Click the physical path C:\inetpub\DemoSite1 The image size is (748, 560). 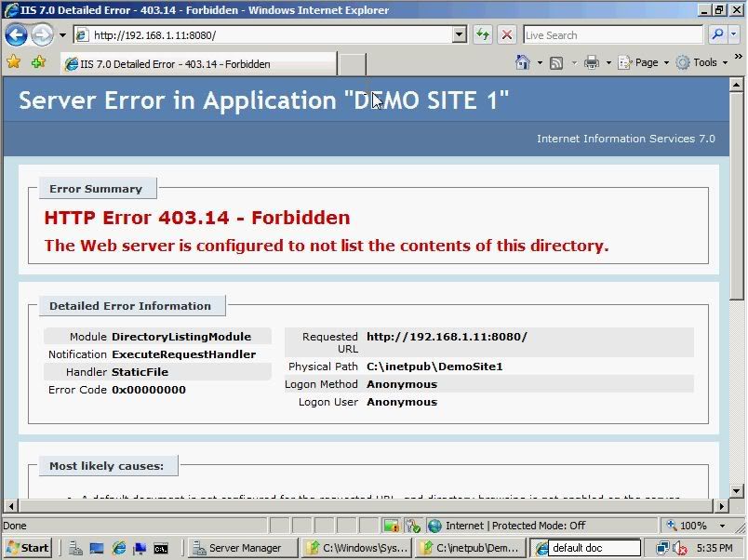pos(434,367)
